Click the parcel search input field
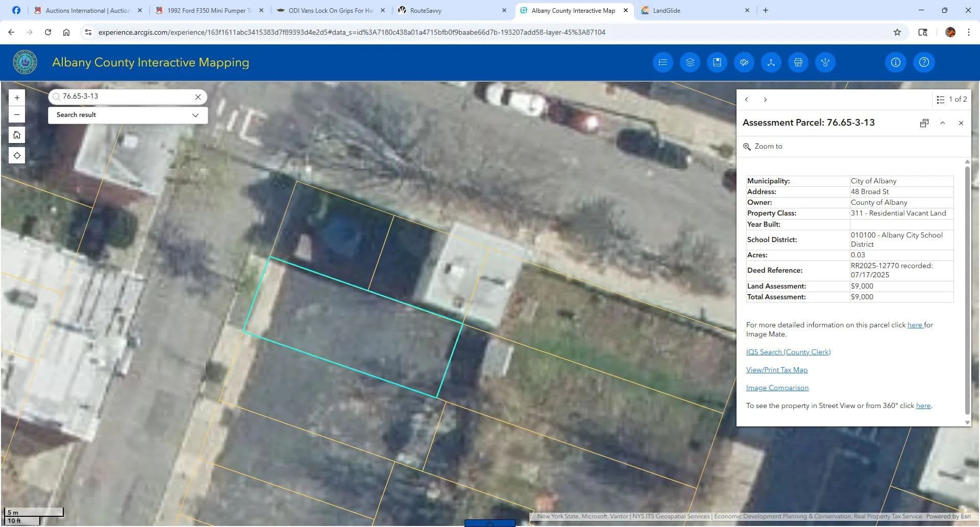Viewport: 980px width, 527px height. (126, 97)
